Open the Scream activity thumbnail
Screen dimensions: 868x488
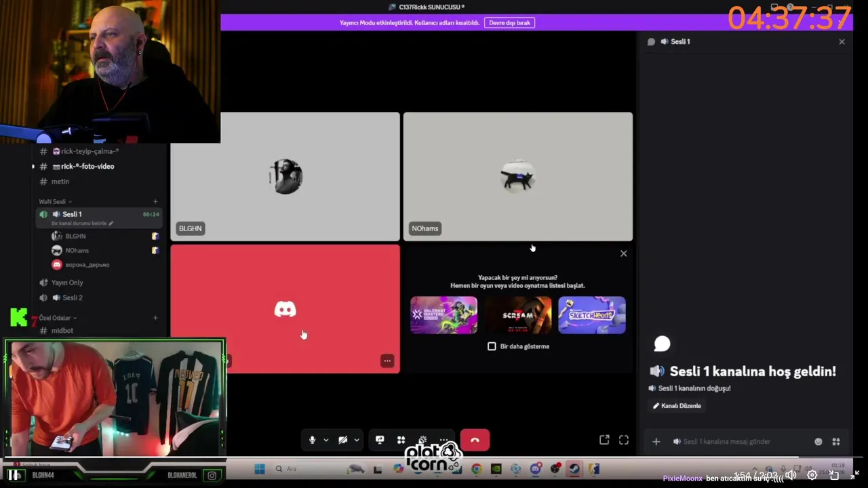(x=518, y=315)
